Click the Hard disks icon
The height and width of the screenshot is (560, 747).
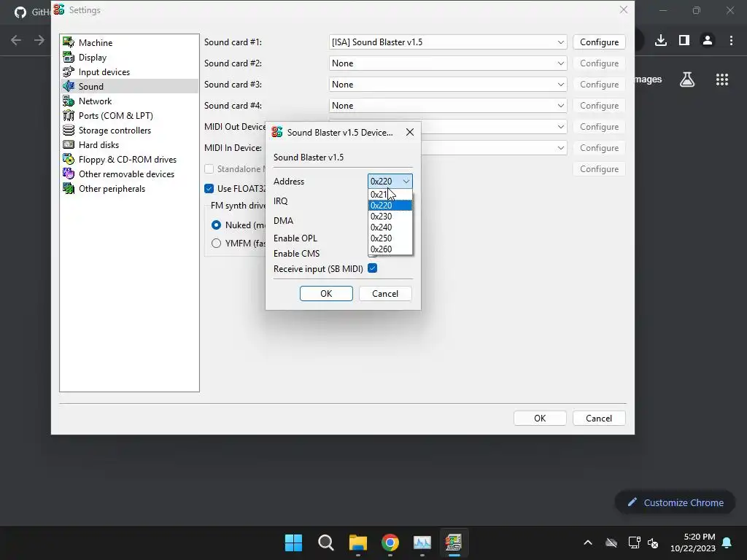[69, 145]
